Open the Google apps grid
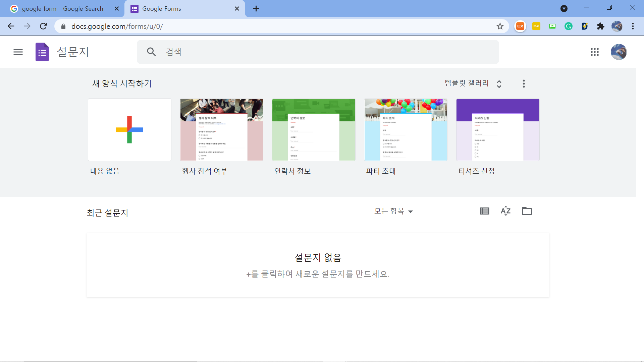The image size is (644, 362). (594, 52)
